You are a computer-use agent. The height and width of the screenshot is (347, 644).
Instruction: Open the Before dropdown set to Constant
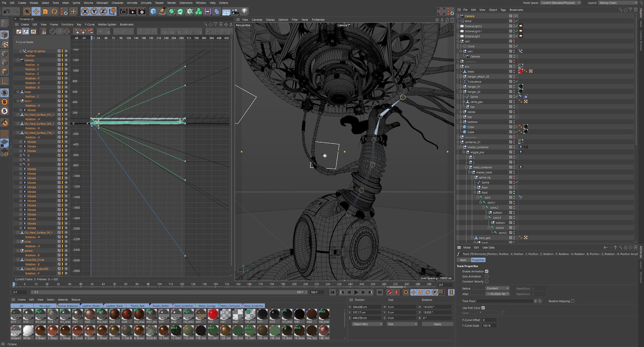[497, 289]
